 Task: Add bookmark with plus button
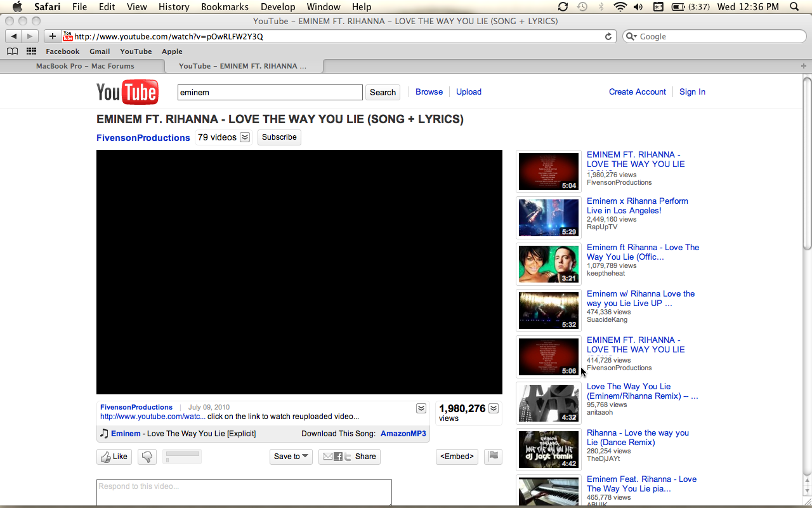coord(53,36)
